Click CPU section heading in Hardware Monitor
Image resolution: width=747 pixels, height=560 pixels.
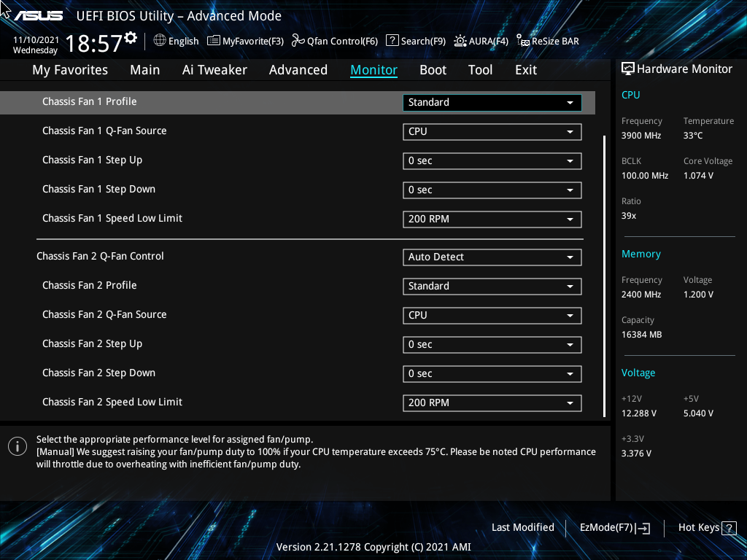coord(631,95)
